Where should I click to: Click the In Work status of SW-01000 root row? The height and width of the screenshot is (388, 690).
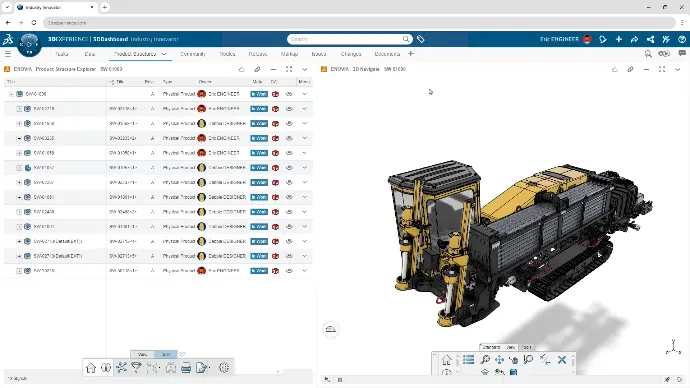tap(259, 94)
